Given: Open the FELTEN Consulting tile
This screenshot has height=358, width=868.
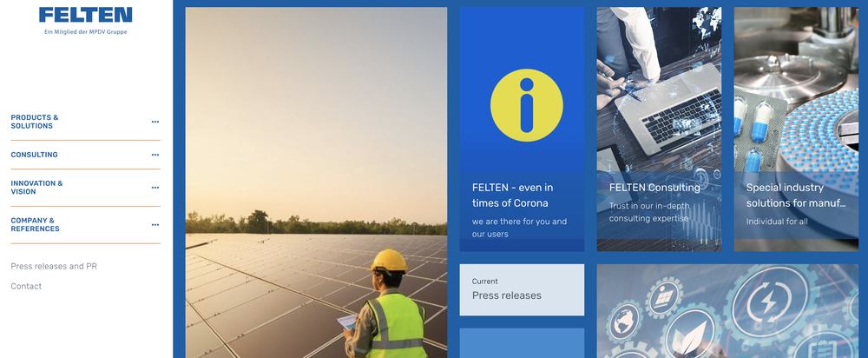Looking at the screenshot, I should click(x=659, y=129).
